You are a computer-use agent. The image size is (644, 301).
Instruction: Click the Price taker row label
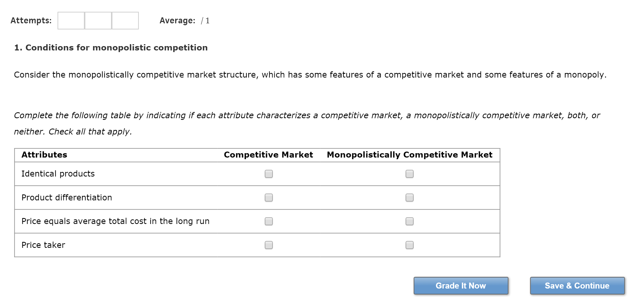tap(43, 245)
